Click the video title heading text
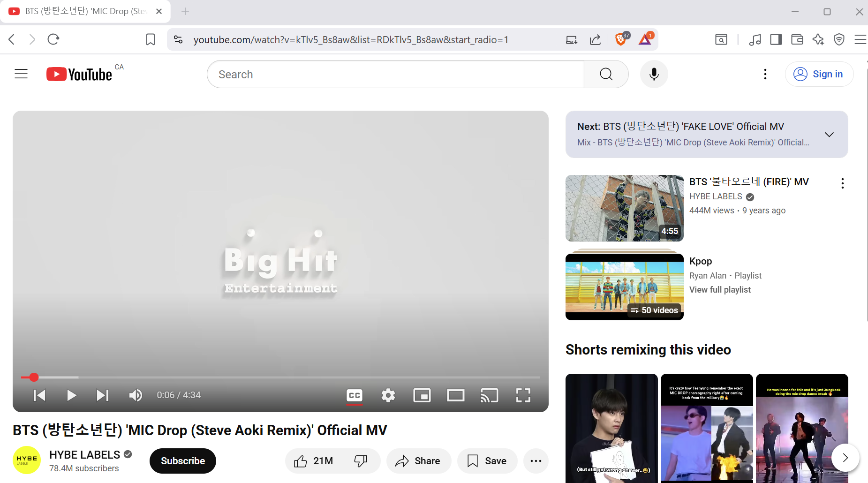The width and height of the screenshot is (868, 483). pyautogui.click(x=200, y=430)
